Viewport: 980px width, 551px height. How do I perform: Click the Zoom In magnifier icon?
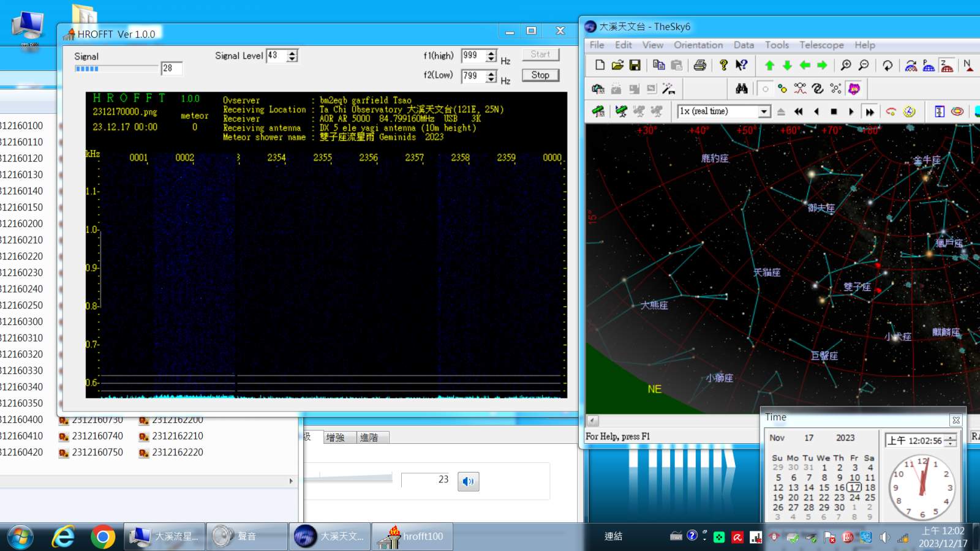click(x=846, y=66)
